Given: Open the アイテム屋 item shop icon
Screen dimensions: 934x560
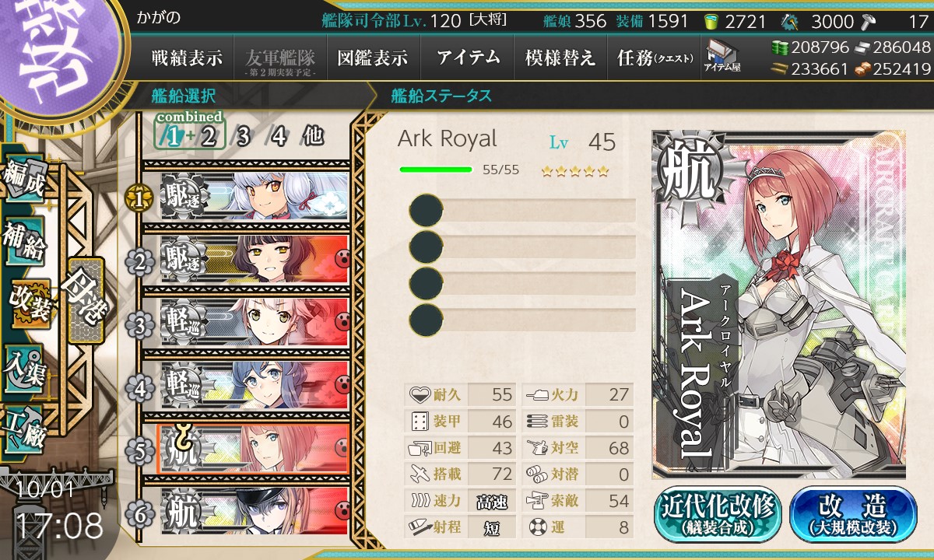Looking at the screenshot, I should (x=722, y=56).
